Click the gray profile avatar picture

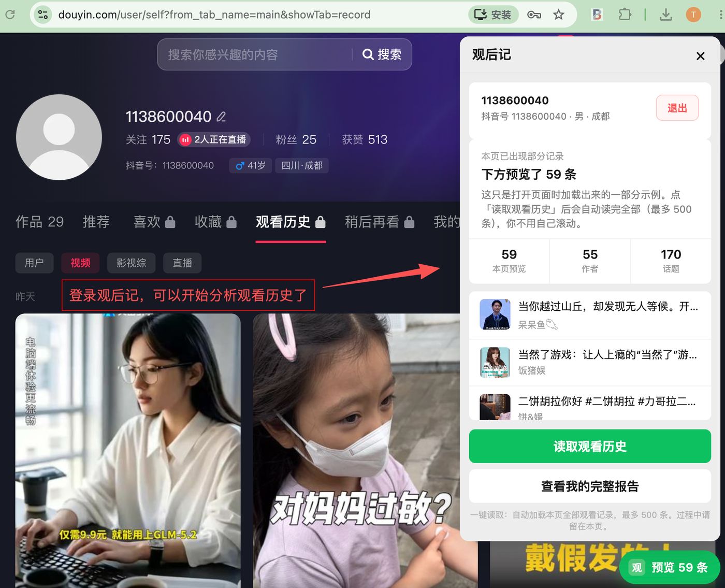[59, 137]
